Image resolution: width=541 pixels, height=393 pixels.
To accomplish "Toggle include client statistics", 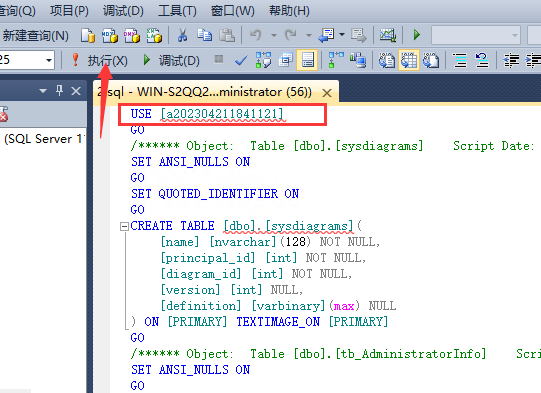I will (358, 60).
